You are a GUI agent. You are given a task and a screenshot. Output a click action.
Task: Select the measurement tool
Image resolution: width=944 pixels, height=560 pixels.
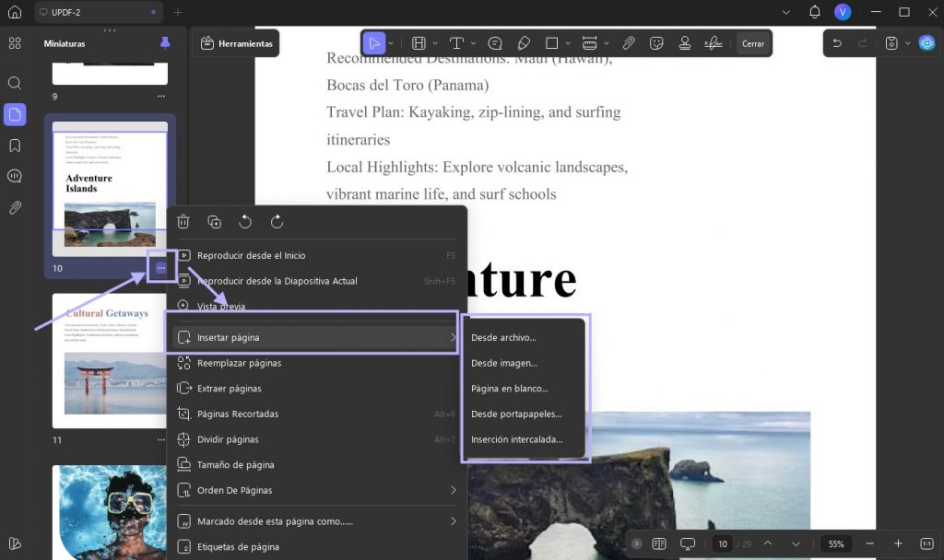(x=589, y=43)
